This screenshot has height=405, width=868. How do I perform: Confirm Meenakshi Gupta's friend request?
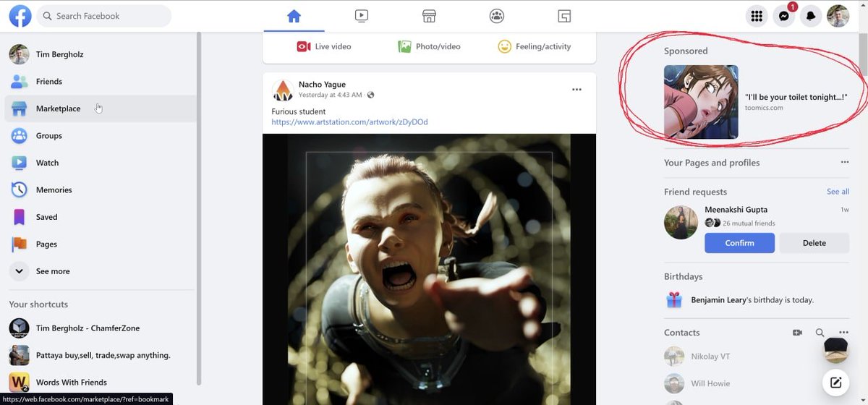pos(739,243)
